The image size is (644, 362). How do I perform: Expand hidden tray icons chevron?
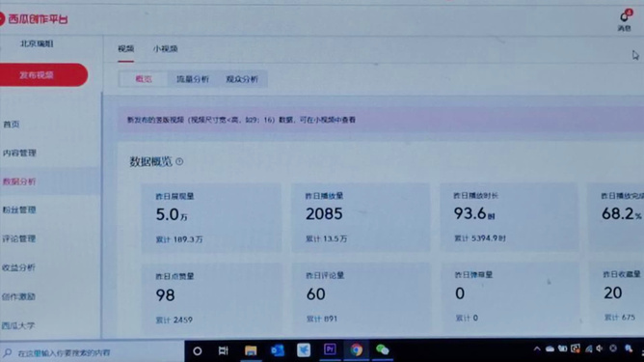(537, 348)
